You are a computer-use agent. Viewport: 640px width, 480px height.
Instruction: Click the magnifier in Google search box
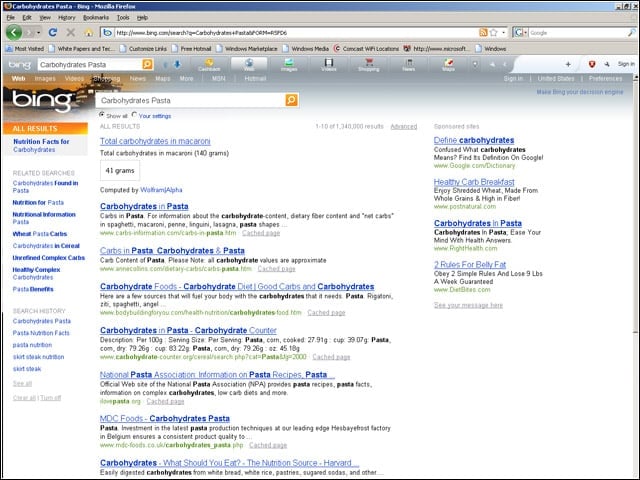tap(631, 33)
